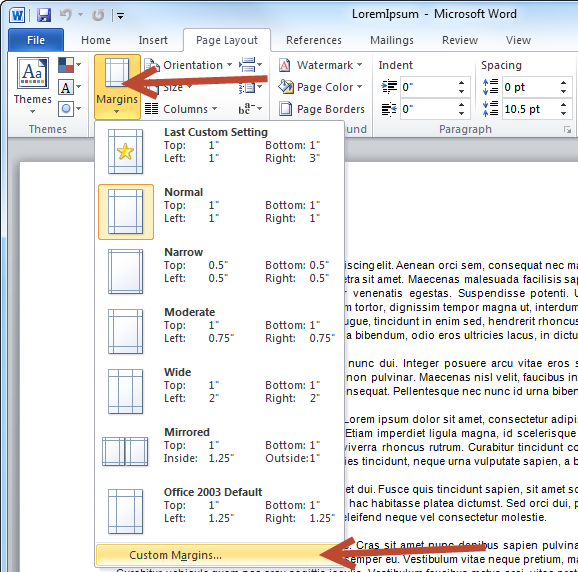The width and height of the screenshot is (578, 572).
Task: Open the Breaks dropdown icon
Action: point(250,65)
